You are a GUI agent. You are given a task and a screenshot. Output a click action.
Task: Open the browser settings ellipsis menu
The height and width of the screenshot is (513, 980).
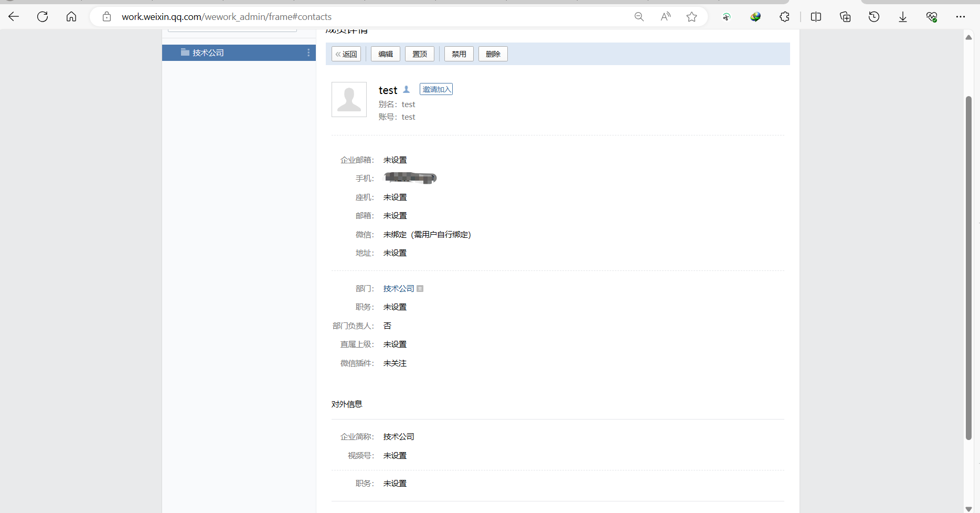click(961, 17)
